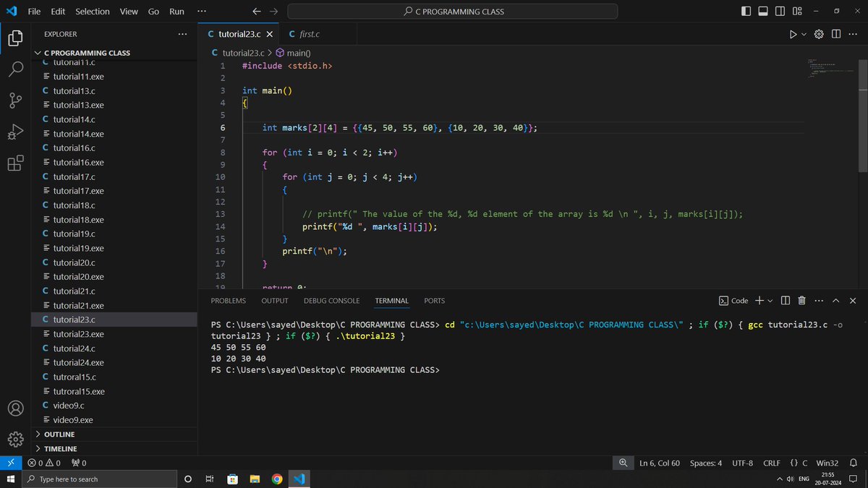
Task: Toggle the primary side bar layout
Action: [746, 12]
